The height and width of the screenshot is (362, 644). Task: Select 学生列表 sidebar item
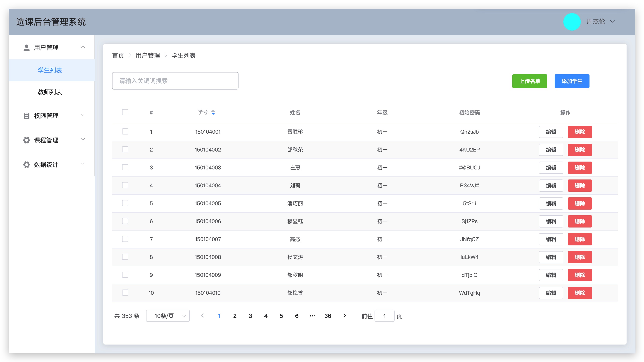click(x=50, y=70)
